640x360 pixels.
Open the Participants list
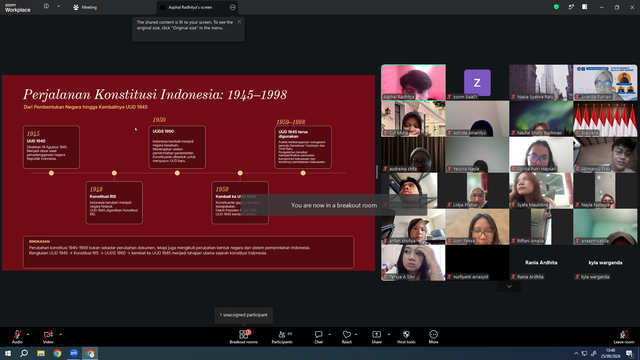[x=282, y=337]
